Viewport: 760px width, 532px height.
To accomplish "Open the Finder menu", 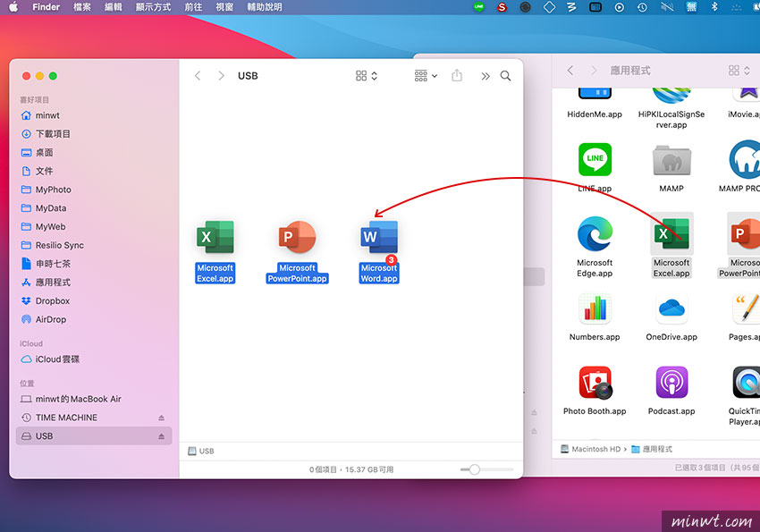I will (46, 7).
